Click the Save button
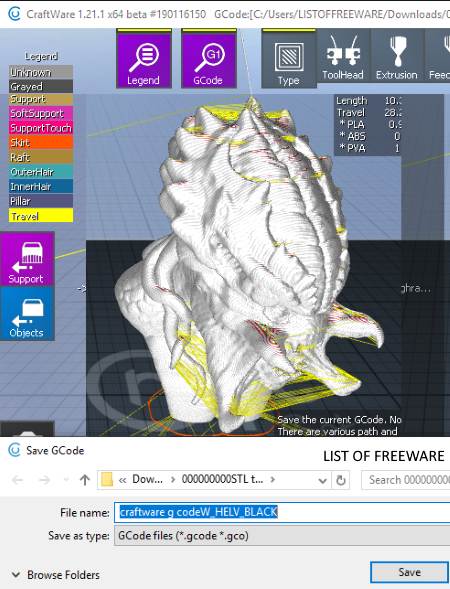Image resolution: width=450 pixels, height=589 pixels. 409,572
